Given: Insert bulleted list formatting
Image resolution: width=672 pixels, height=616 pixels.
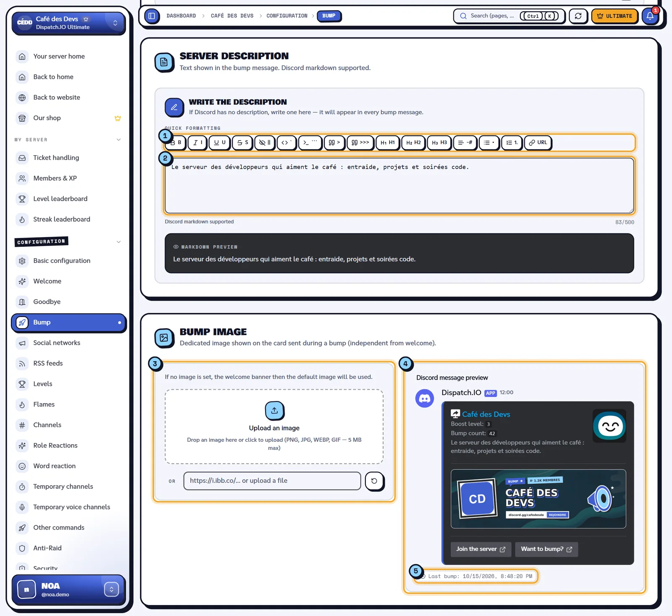Looking at the screenshot, I should point(489,143).
